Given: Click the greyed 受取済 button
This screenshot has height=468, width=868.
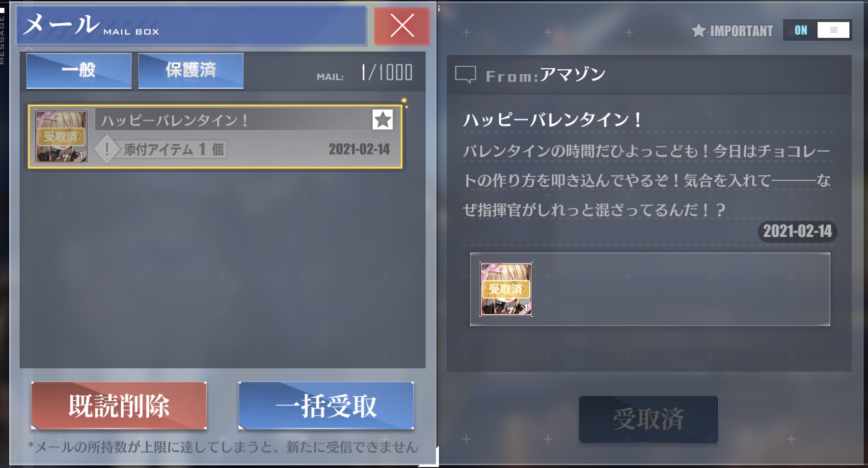Looking at the screenshot, I should 649,419.
